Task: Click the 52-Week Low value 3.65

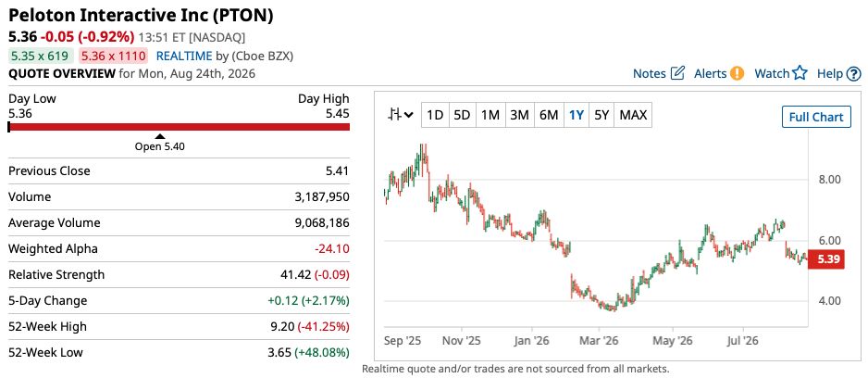Action: click(x=280, y=352)
